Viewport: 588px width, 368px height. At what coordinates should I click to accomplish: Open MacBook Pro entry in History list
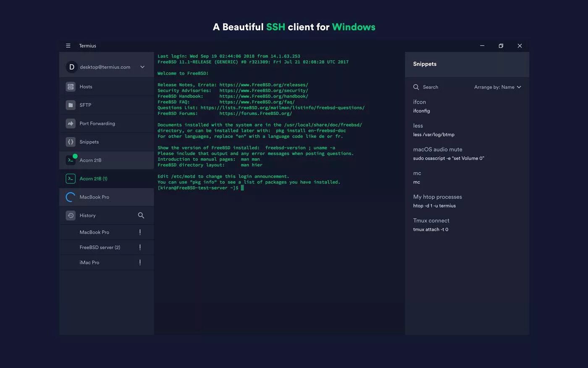107,232
